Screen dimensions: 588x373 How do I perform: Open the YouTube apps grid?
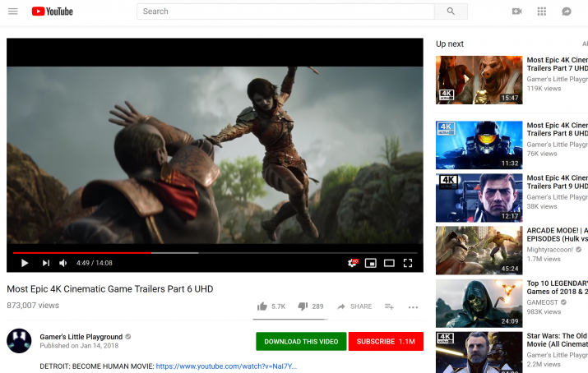click(x=541, y=12)
